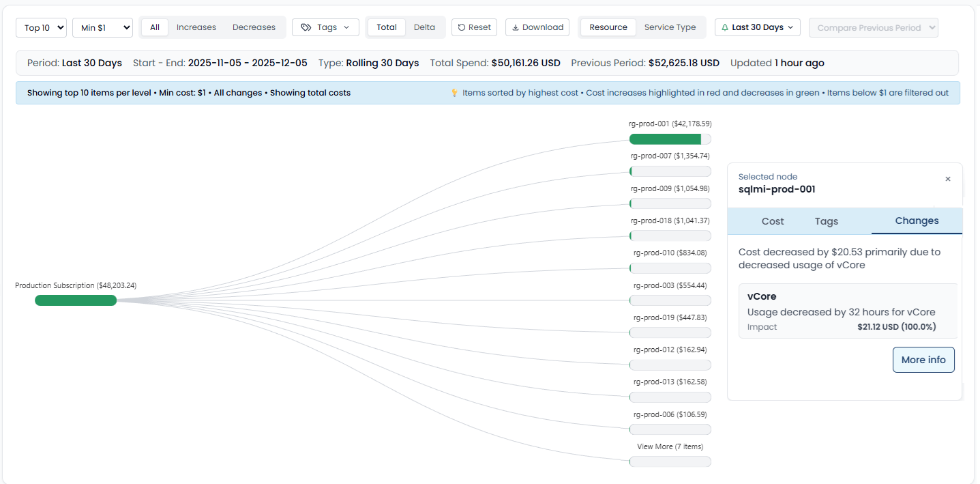
Task: Click View More to reveal 7 more items
Action: coord(670,461)
